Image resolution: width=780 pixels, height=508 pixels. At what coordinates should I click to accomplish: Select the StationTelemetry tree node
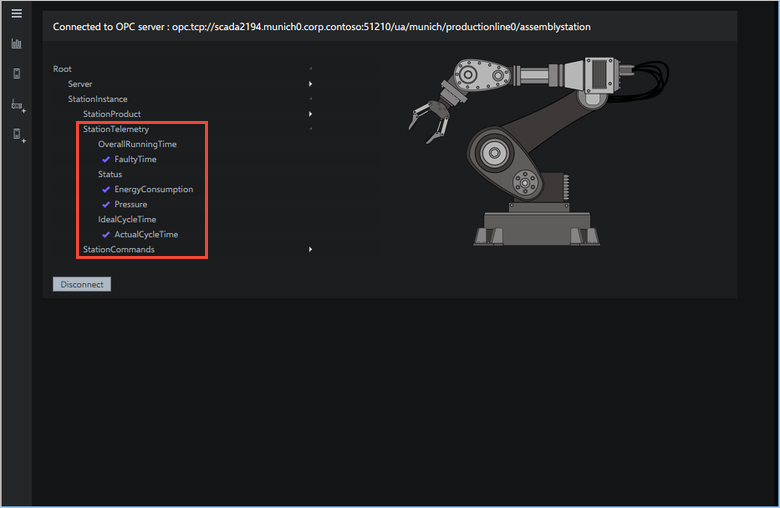[x=116, y=129]
